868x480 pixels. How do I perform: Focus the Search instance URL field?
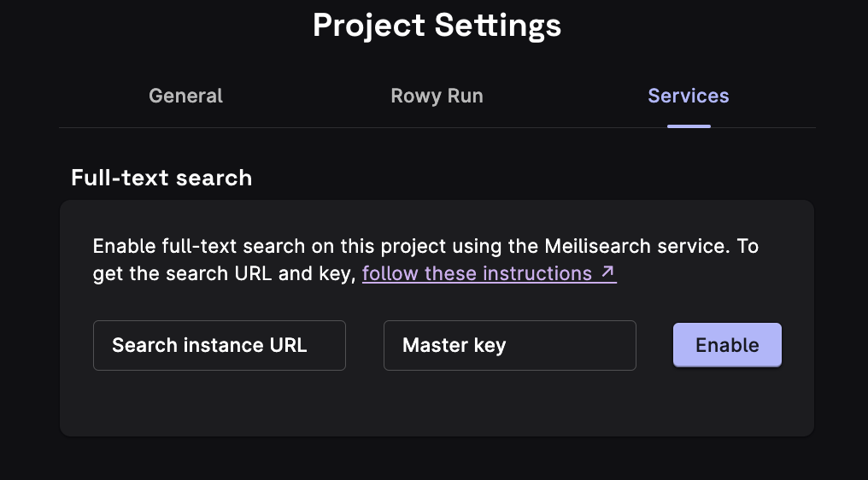(219, 345)
